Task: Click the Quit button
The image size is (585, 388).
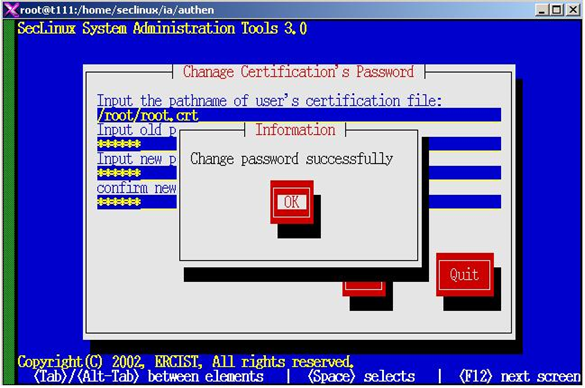Action: pyautogui.click(x=464, y=275)
